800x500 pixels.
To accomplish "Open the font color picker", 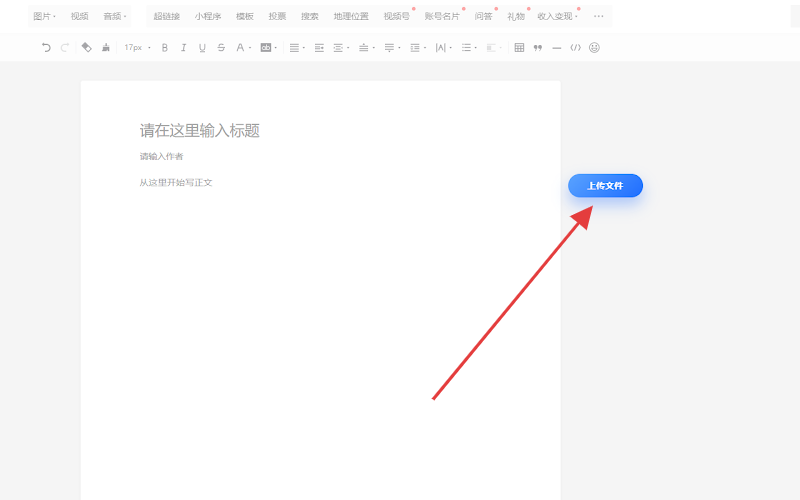I will 240,47.
